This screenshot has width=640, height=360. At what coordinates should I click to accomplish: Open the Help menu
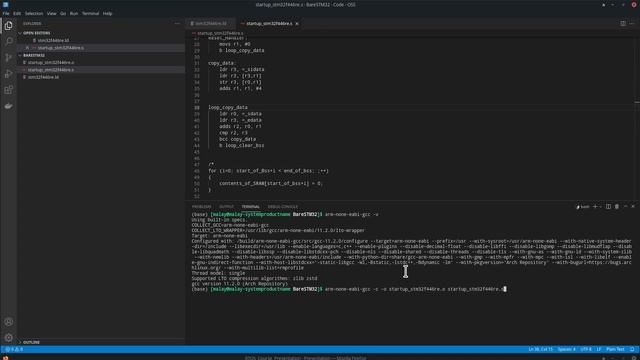pos(107,13)
